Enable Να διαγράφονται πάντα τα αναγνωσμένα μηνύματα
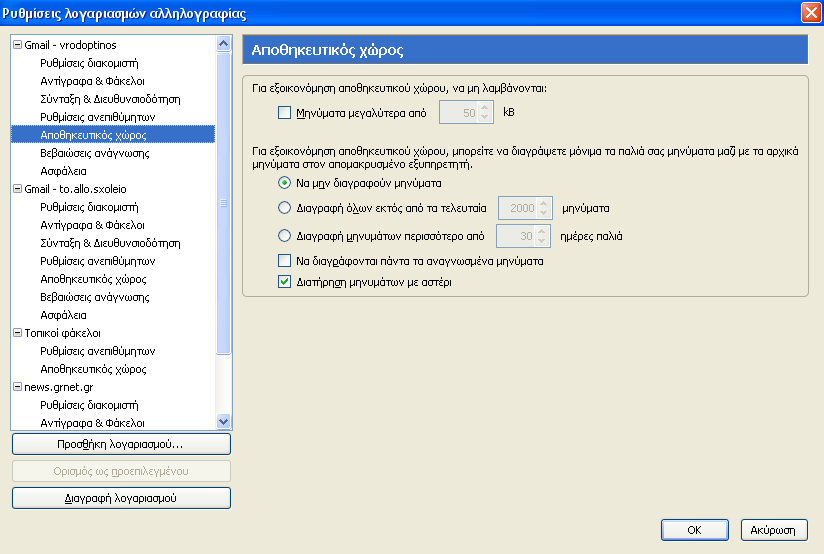This screenshot has width=824, height=554. 284,261
